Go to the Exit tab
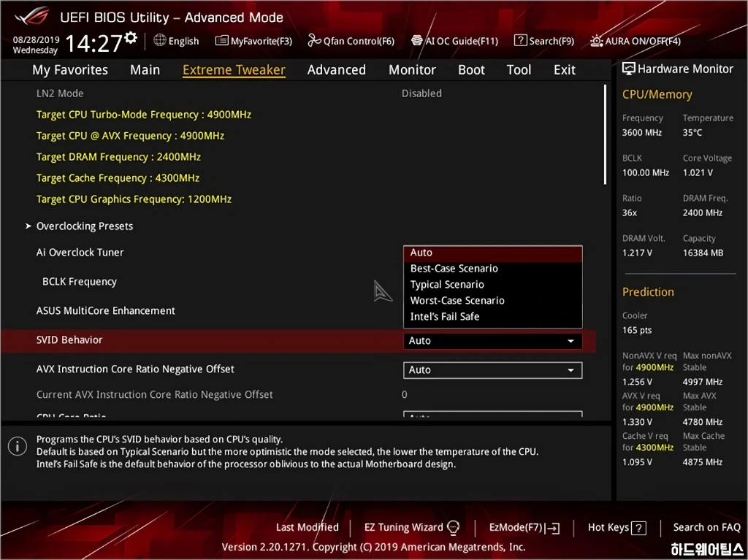The image size is (748, 560). 565,69
